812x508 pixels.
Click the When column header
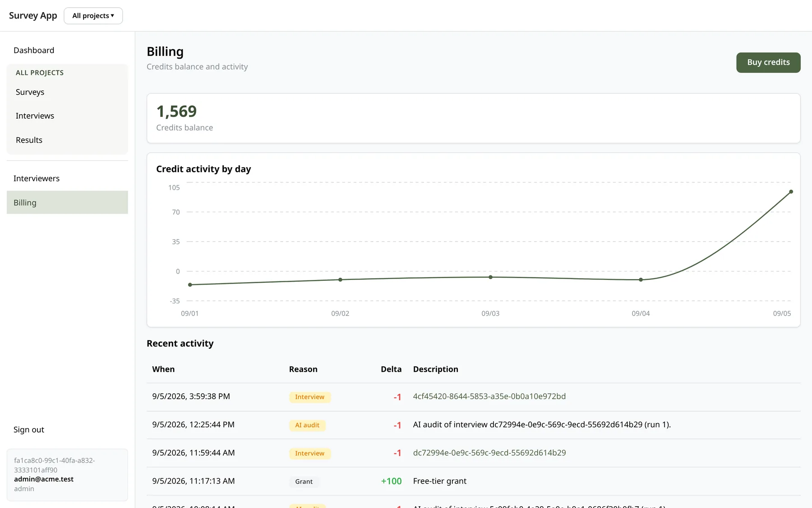pos(163,369)
